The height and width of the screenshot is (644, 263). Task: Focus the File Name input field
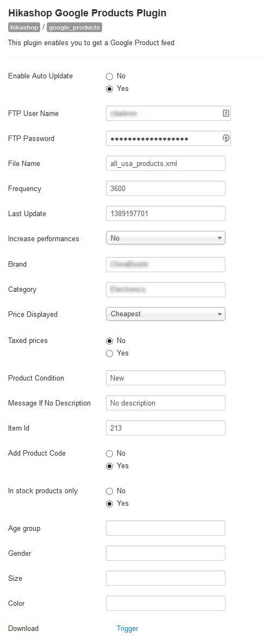166,163
